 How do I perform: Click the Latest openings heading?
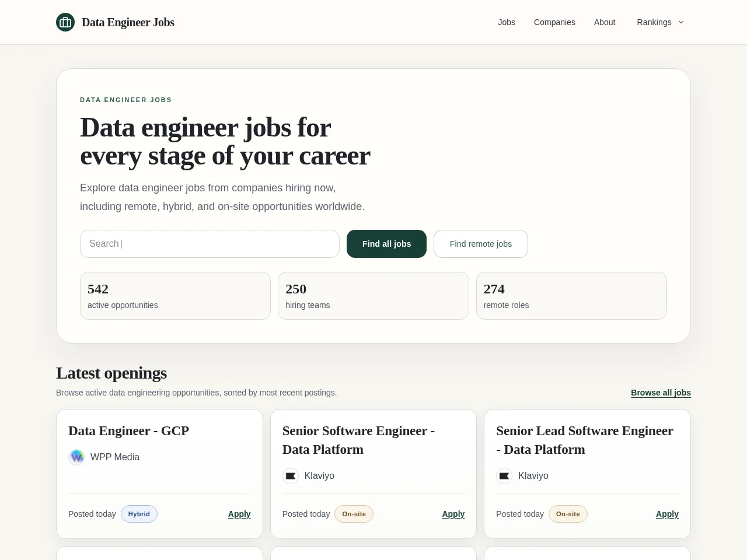click(111, 373)
